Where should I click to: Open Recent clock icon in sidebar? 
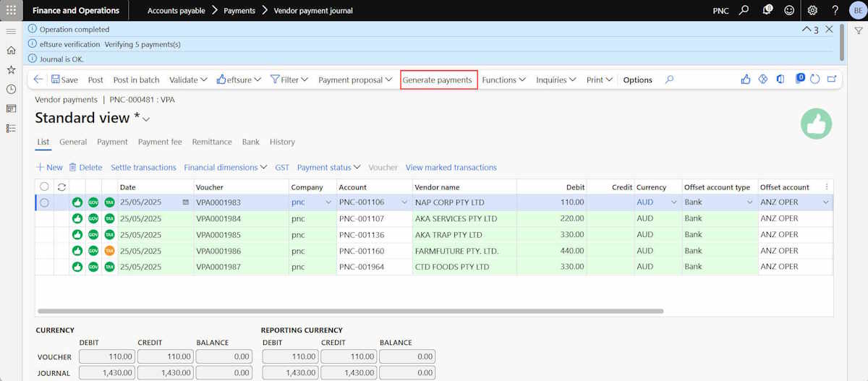pos(11,90)
